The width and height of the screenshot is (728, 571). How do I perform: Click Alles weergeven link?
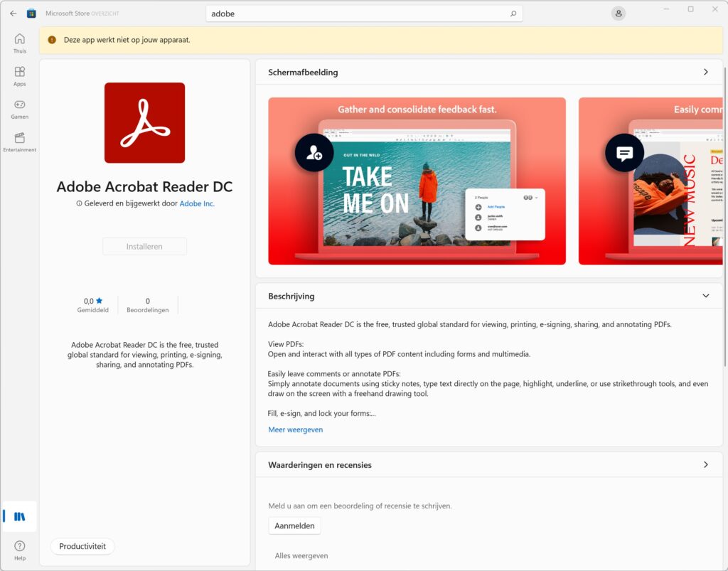click(x=301, y=555)
